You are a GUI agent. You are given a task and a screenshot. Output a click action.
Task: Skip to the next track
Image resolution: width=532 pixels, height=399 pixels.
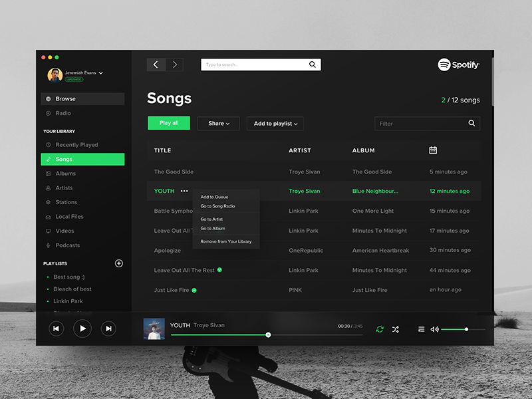(108, 329)
